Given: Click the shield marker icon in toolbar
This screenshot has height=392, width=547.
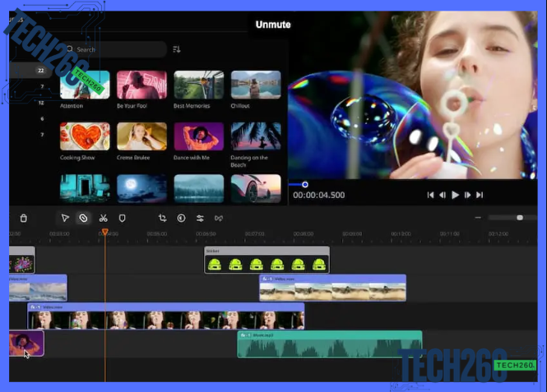Looking at the screenshot, I should click(123, 218).
